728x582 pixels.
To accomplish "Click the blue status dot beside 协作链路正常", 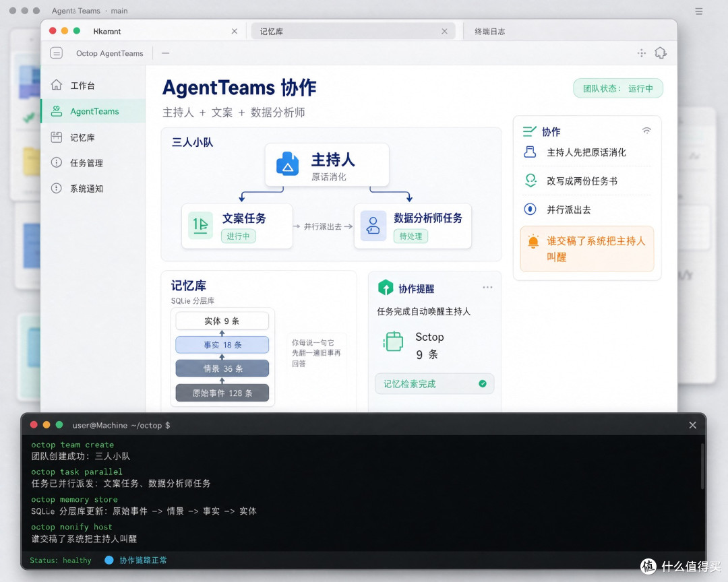I will pos(109,560).
